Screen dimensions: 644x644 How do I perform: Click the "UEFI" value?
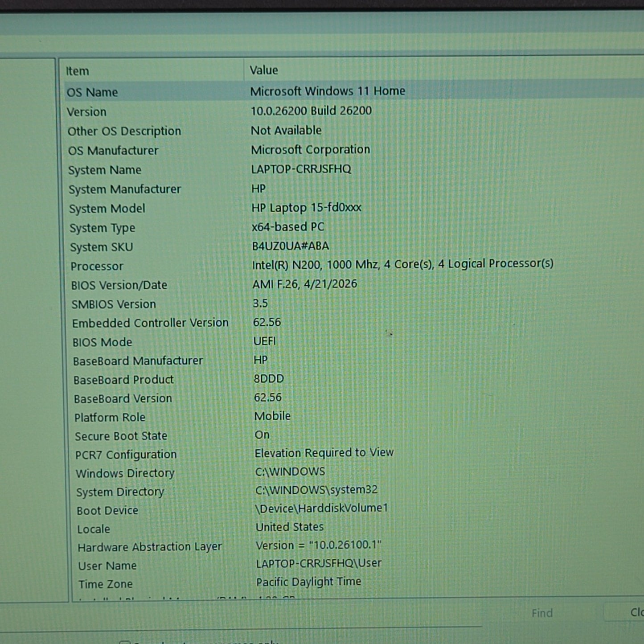coord(265,341)
